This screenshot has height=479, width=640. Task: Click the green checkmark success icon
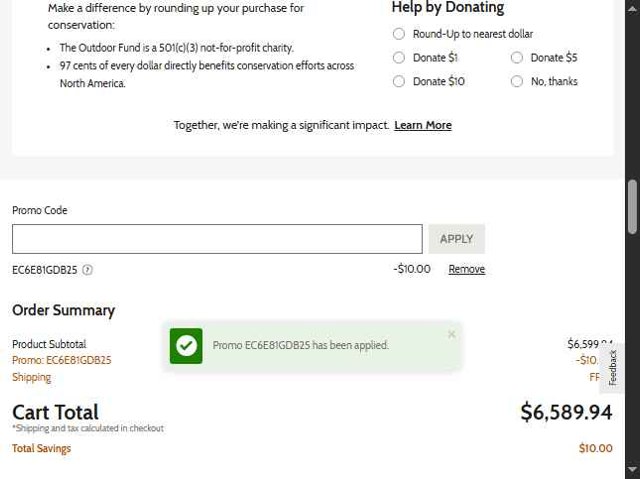tap(186, 345)
